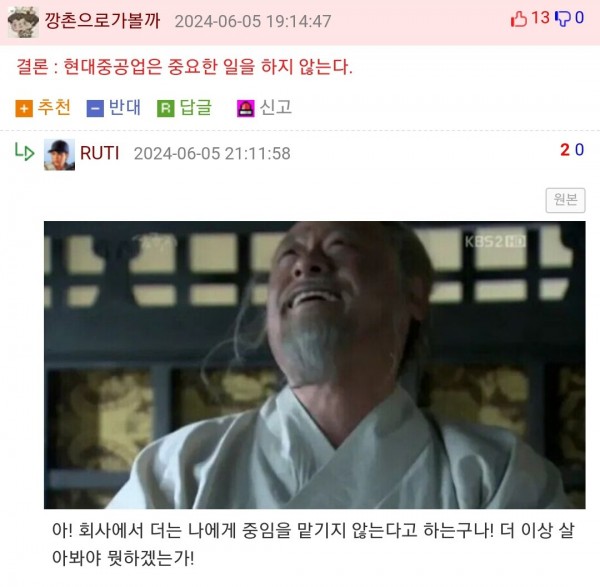This screenshot has height=587, width=600.
Task: Click the orange plus 추천 icon
Action: click(24, 108)
